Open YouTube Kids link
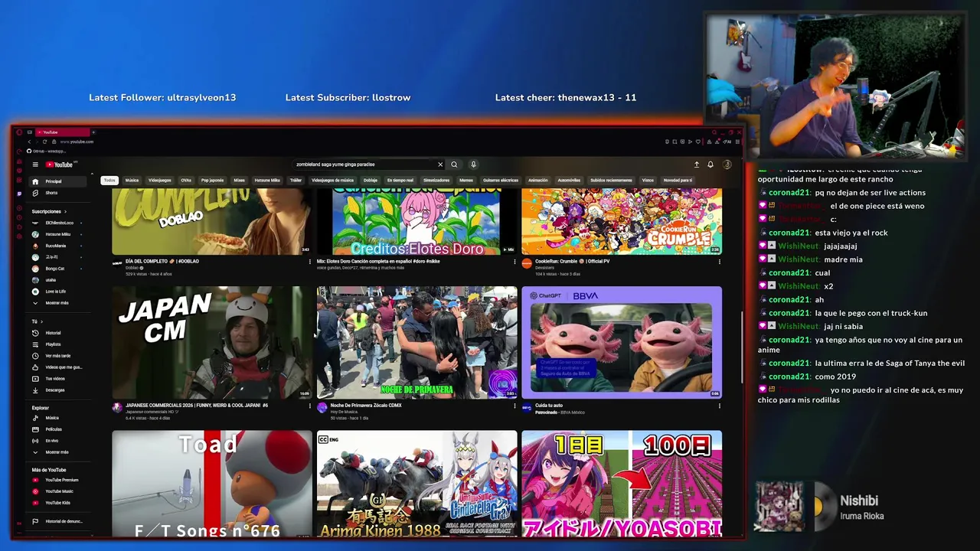The height and width of the screenshot is (551, 980). click(58, 503)
